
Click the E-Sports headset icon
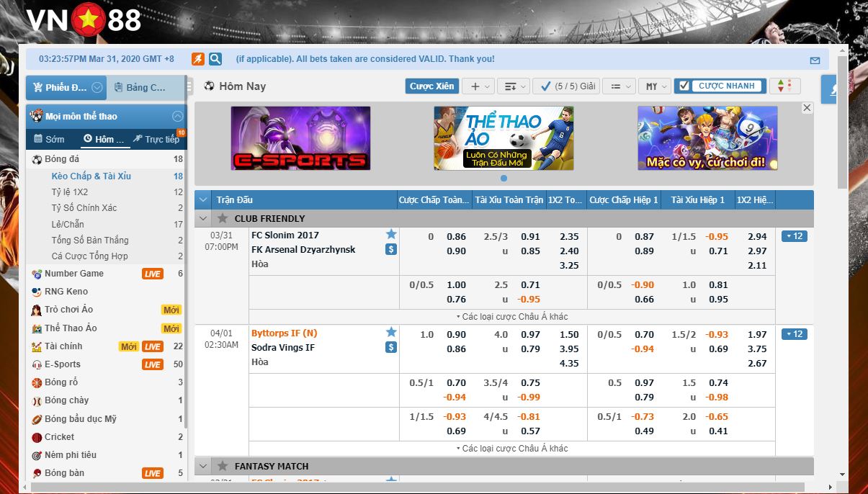(x=37, y=364)
